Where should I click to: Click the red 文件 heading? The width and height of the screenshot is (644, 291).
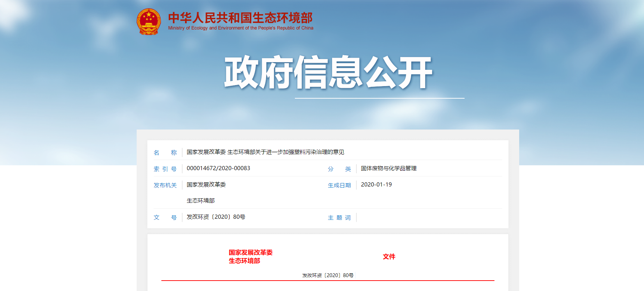[x=389, y=257]
